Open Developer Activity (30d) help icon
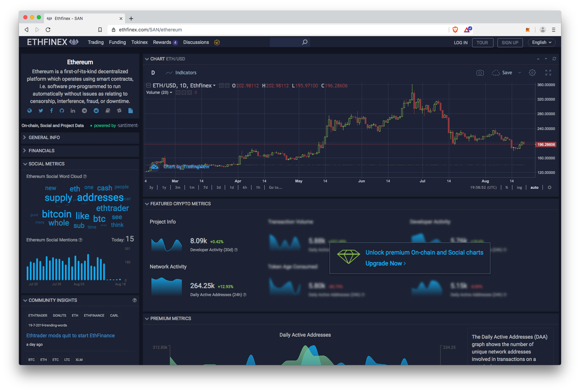 236,250
